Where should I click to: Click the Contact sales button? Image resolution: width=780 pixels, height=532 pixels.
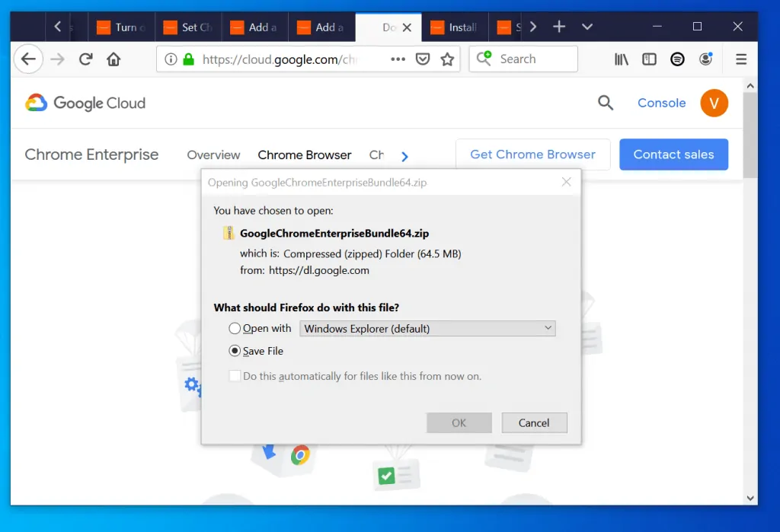673,155
